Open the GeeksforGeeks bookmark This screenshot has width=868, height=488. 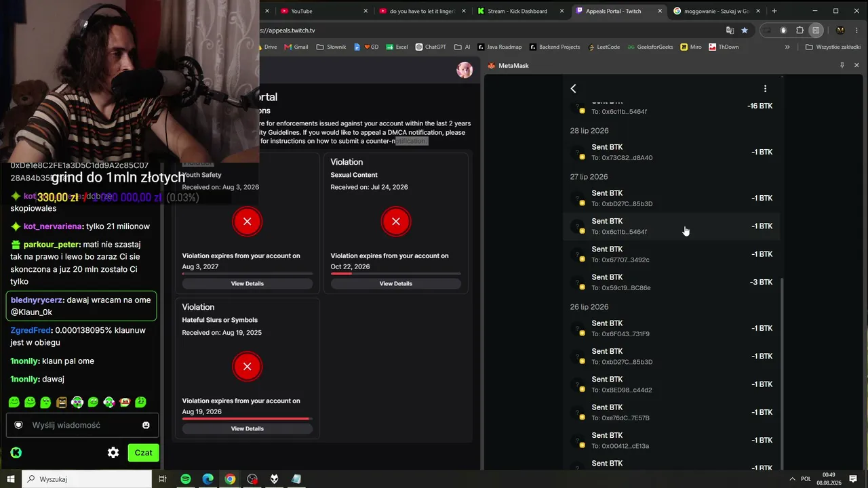click(x=651, y=47)
